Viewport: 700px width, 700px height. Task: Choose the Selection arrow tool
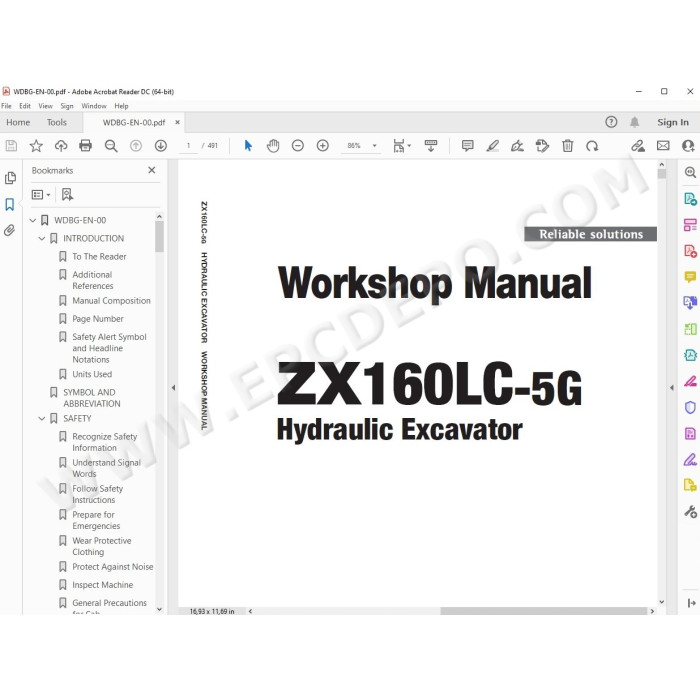click(248, 146)
